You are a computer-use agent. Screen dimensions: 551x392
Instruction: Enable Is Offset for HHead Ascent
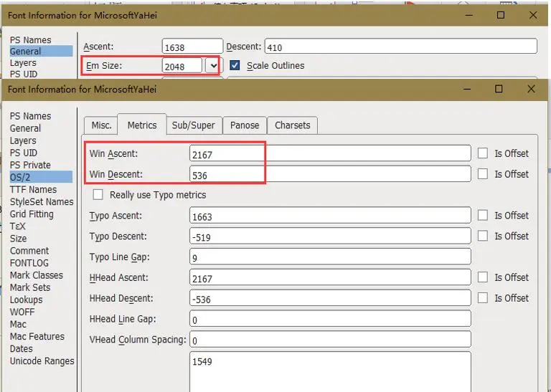[x=483, y=277]
